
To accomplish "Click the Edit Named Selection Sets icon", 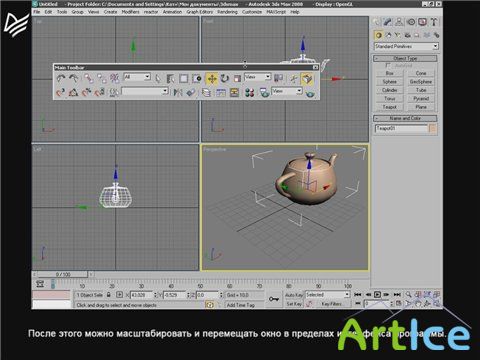I will coord(114,92).
